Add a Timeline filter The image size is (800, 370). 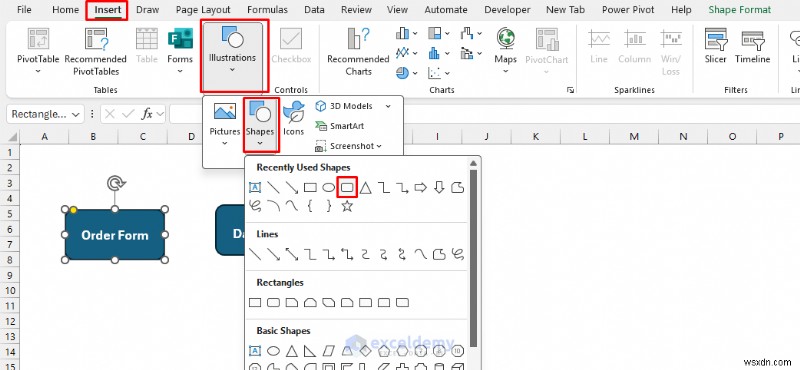[x=753, y=46]
